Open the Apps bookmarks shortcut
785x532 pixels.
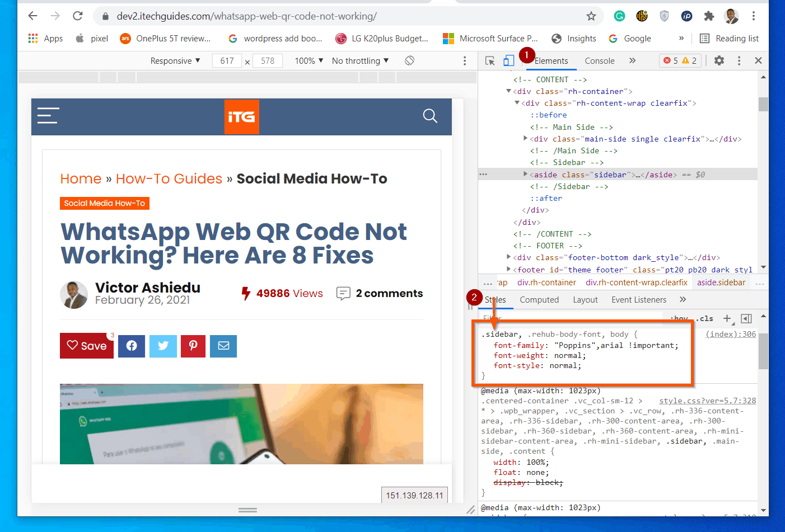[x=45, y=39]
